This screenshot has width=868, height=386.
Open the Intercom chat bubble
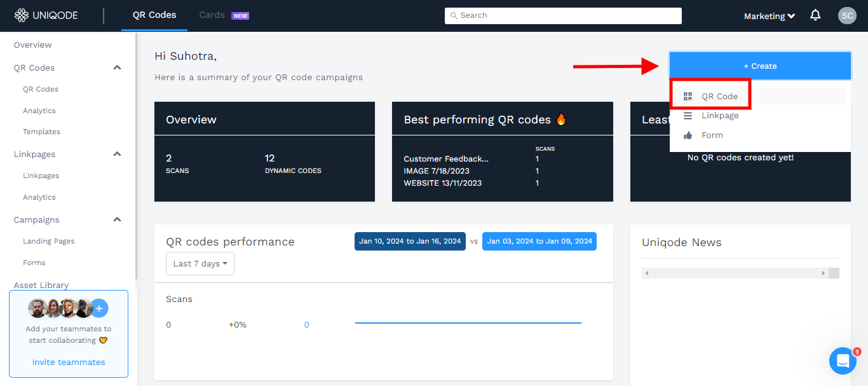tap(843, 361)
